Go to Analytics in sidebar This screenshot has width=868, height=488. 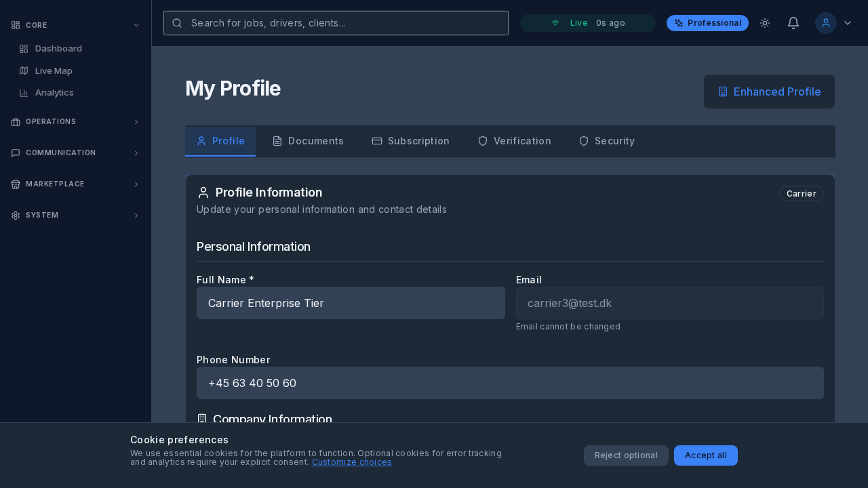[x=54, y=93]
